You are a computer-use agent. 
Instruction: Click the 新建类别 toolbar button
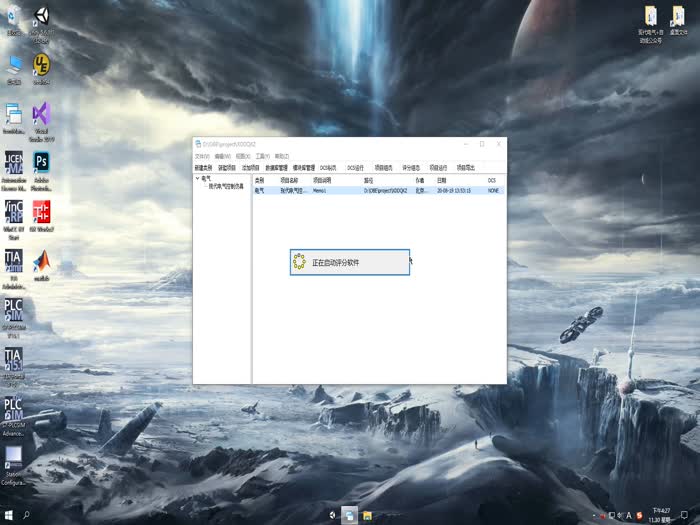[x=204, y=168]
